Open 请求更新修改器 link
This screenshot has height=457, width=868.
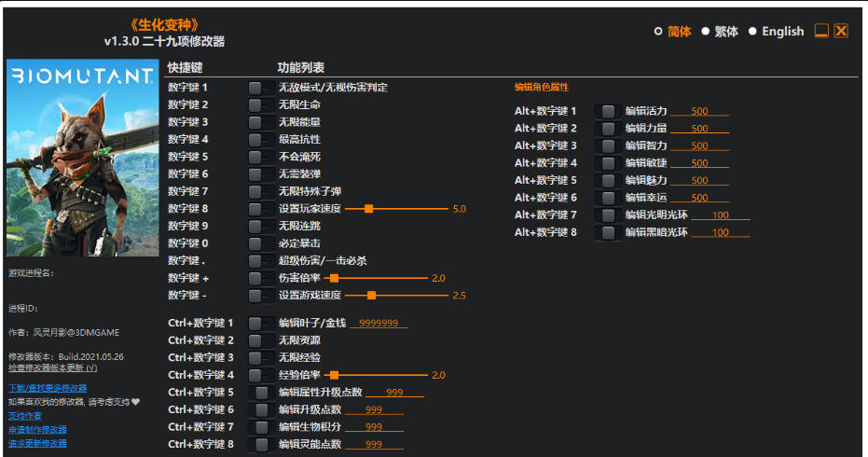coord(37,444)
